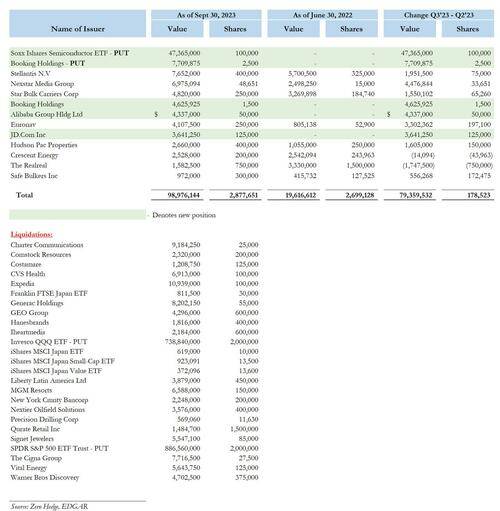Select the Alibaba Group Hldg Ltd row

pos(252,114)
